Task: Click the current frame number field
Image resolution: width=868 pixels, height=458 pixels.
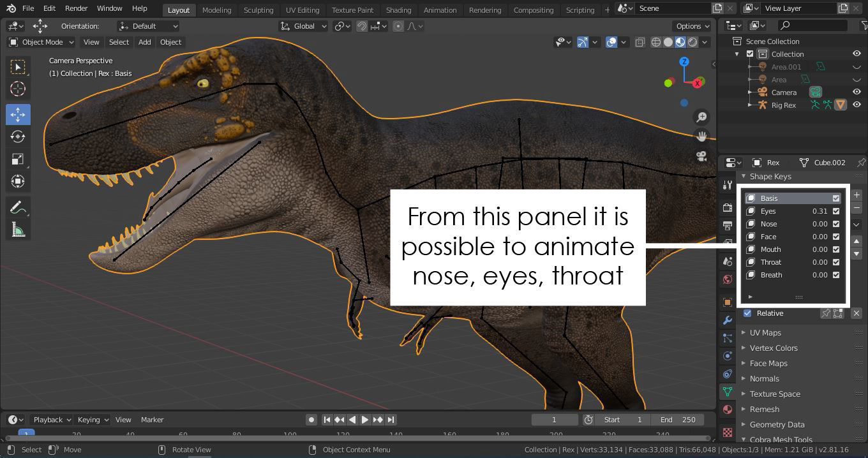Action: [554, 420]
